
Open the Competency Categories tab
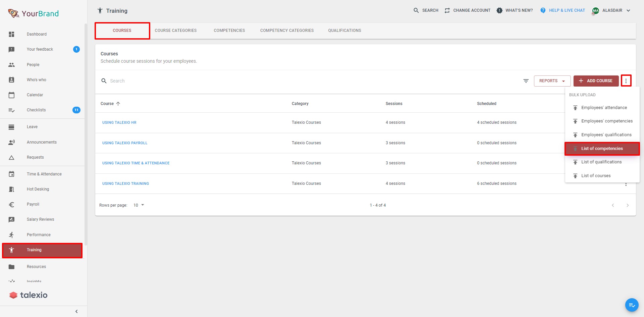pyautogui.click(x=287, y=31)
